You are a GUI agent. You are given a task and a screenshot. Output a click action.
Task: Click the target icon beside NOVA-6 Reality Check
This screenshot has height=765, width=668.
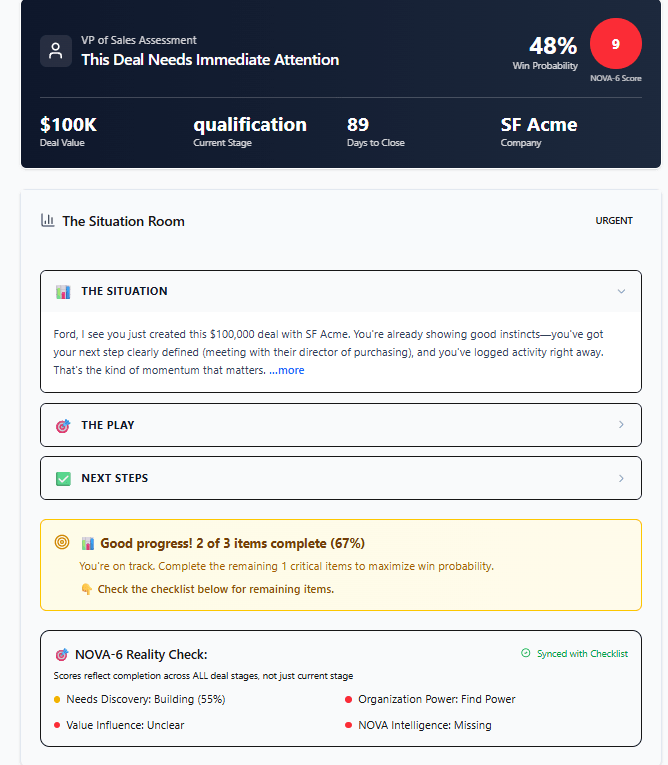62,654
